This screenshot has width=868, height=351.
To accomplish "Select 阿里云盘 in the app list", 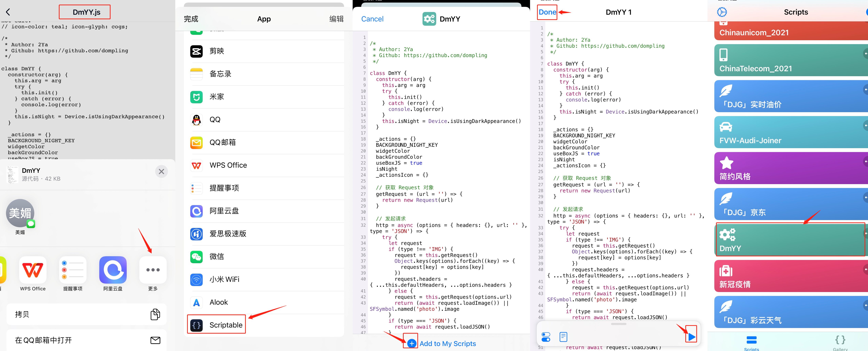I will [x=264, y=211].
